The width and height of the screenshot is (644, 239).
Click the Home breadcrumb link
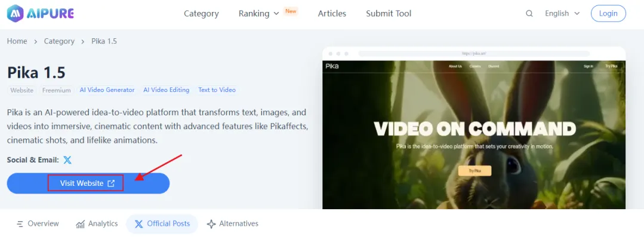(17, 41)
